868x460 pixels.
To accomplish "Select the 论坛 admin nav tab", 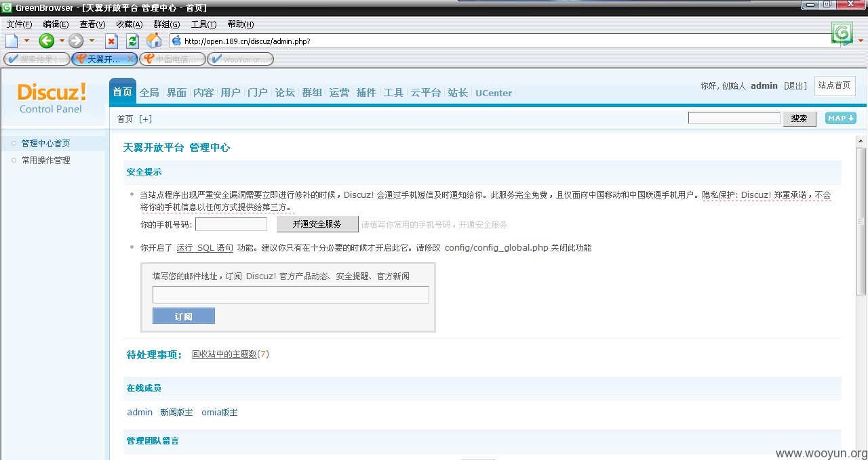I will (x=285, y=93).
